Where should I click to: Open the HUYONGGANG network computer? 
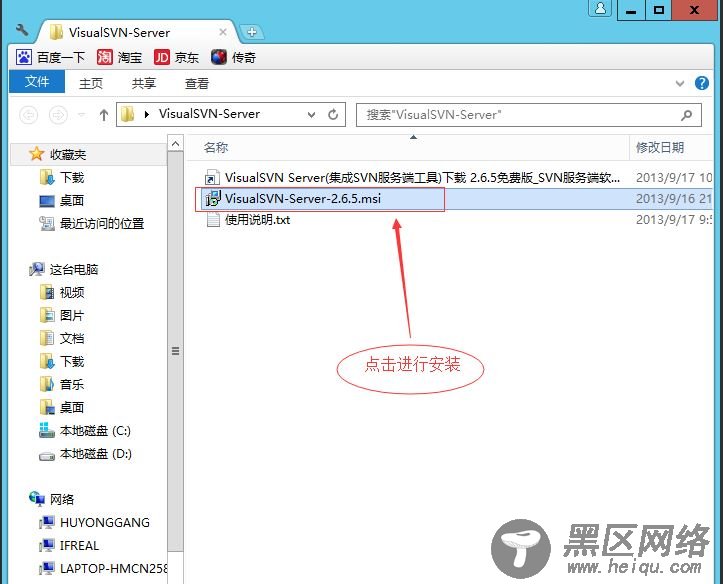click(x=95, y=522)
